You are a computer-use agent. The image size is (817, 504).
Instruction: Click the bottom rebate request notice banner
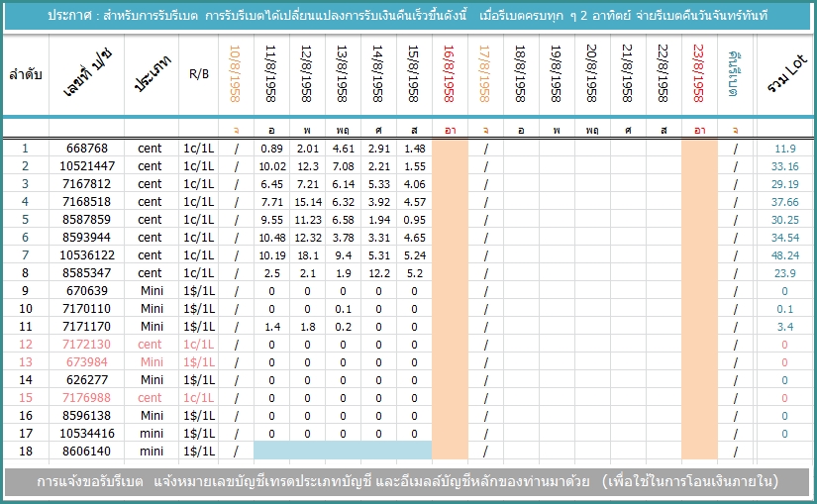click(x=407, y=481)
